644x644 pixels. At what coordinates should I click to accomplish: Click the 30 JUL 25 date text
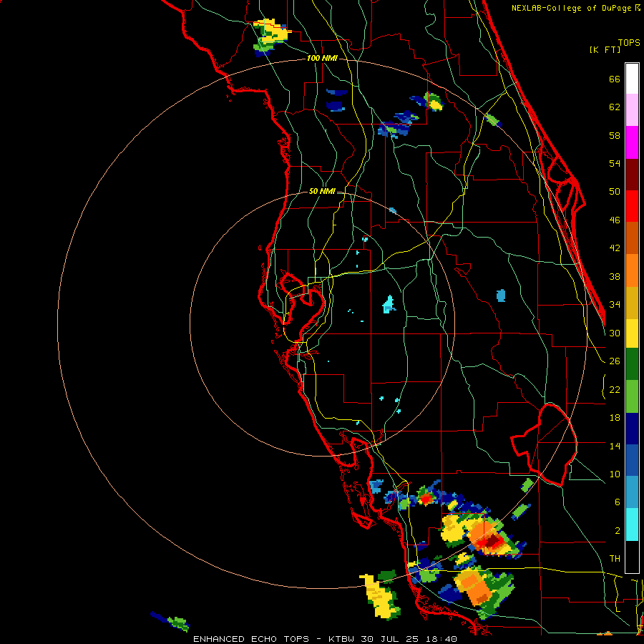point(390,639)
